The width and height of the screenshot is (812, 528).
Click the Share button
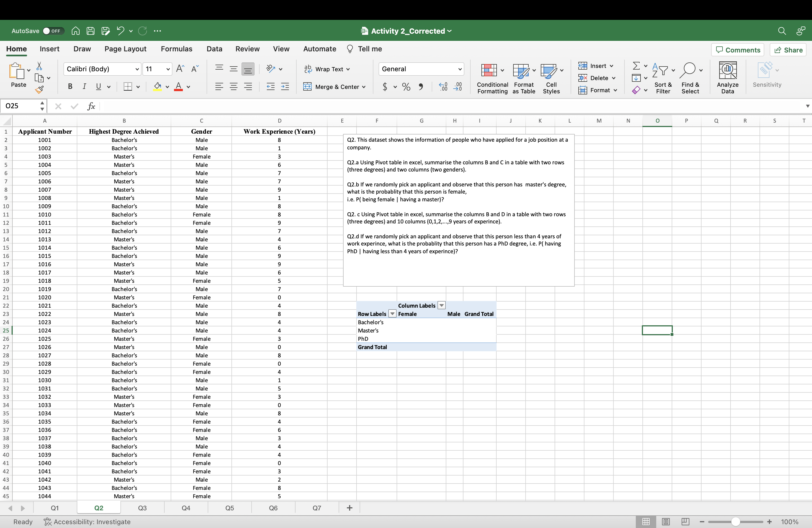click(788, 50)
